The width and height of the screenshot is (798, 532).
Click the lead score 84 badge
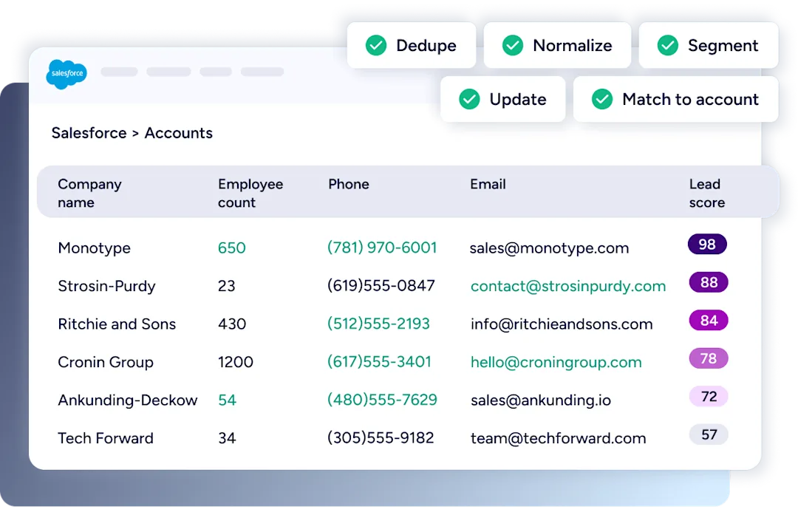point(709,321)
